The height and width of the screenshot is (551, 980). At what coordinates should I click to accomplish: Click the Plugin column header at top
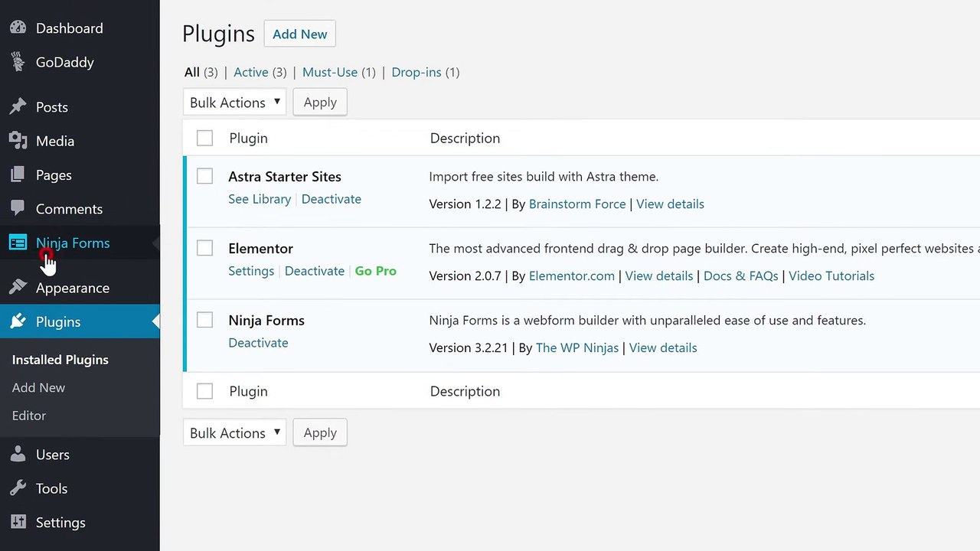coord(248,138)
